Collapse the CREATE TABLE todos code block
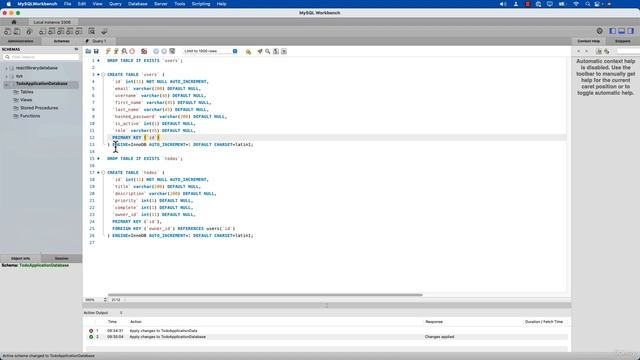 point(103,173)
